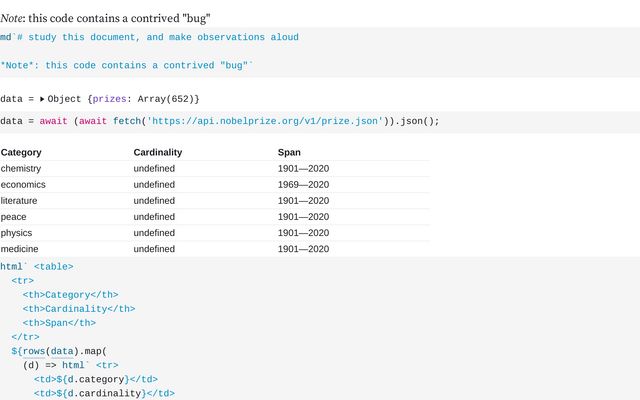Viewport: 640px width, 400px height.
Task: Place cursor in the md heading code line
Action: click(x=149, y=37)
